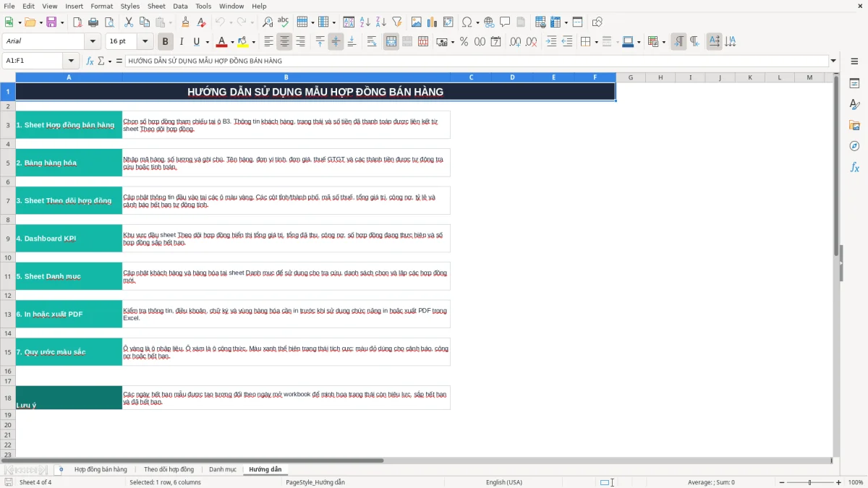Switch to the Danh mục sheet tab
Viewport: 868px width, 488px height.
223,469
